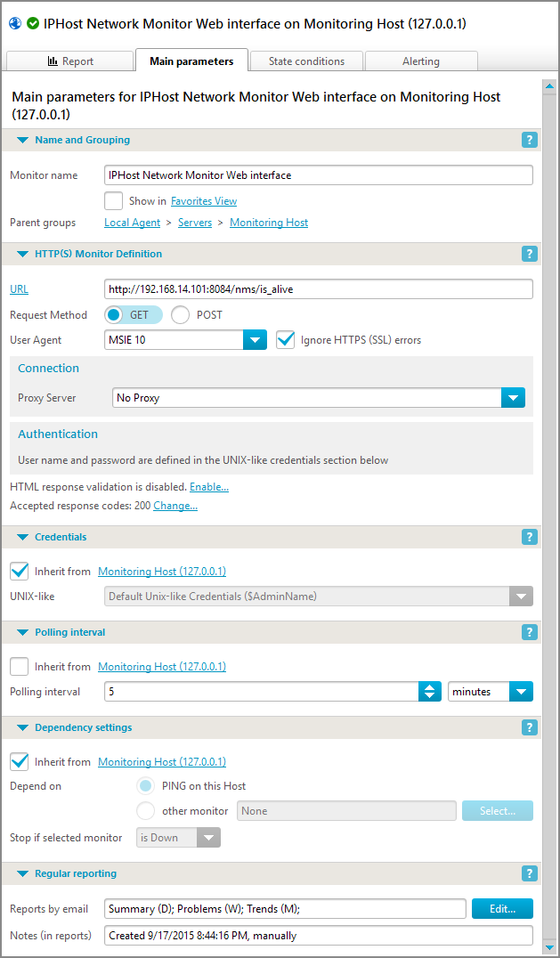Click Edit button for reports by email
Image resolution: width=560 pixels, height=958 pixels.
pyautogui.click(x=502, y=908)
